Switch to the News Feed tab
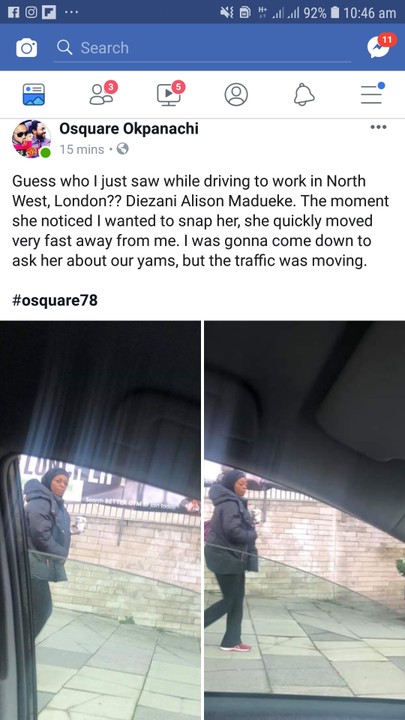Screen dimensions: 405x720 click(34, 95)
